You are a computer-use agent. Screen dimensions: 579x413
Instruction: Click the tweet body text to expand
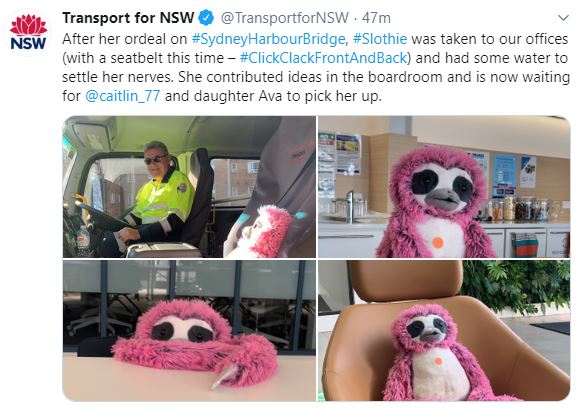click(x=316, y=68)
